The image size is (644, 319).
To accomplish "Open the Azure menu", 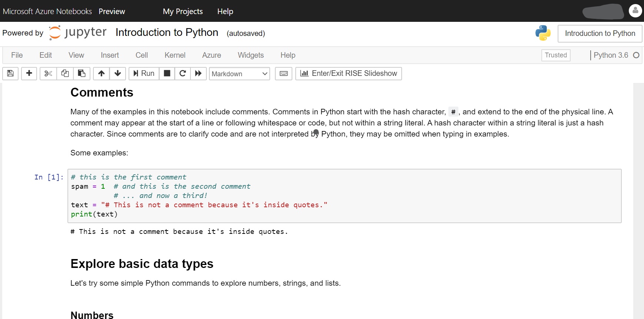I will tap(212, 55).
